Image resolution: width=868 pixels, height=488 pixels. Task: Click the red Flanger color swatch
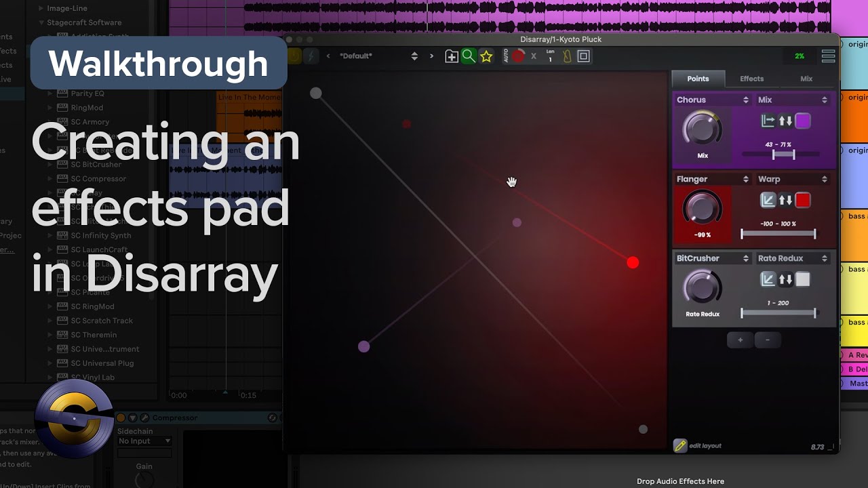click(x=803, y=201)
